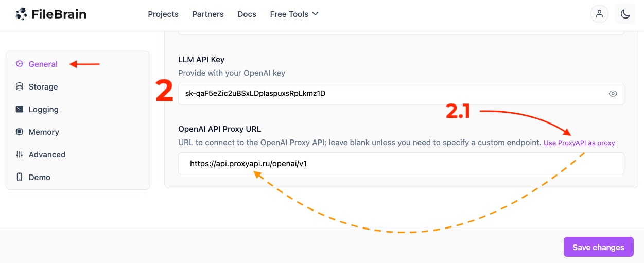The image size is (644, 263).
Task: Open the user account icon
Action: 599,14
